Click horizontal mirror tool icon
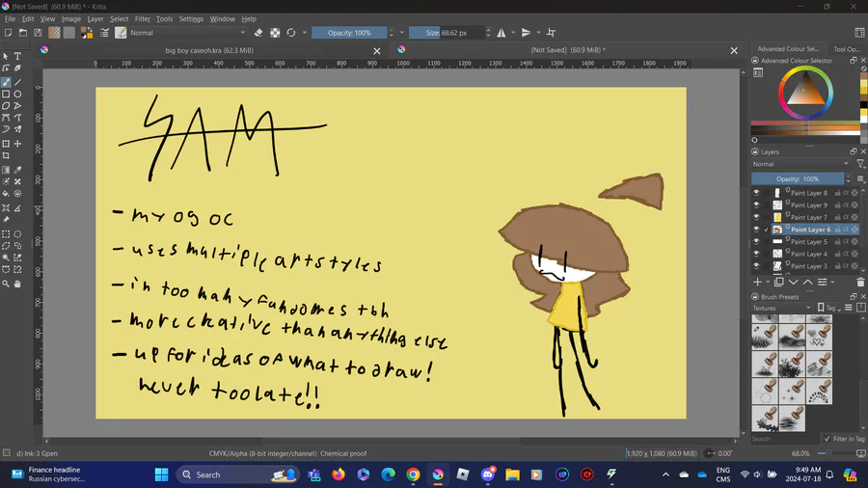Viewport: 868px width, 488px height. click(x=502, y=33)
